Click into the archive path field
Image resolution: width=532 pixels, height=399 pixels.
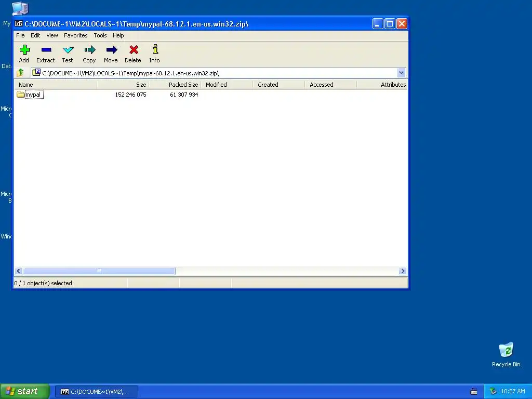tap(217, 73)
